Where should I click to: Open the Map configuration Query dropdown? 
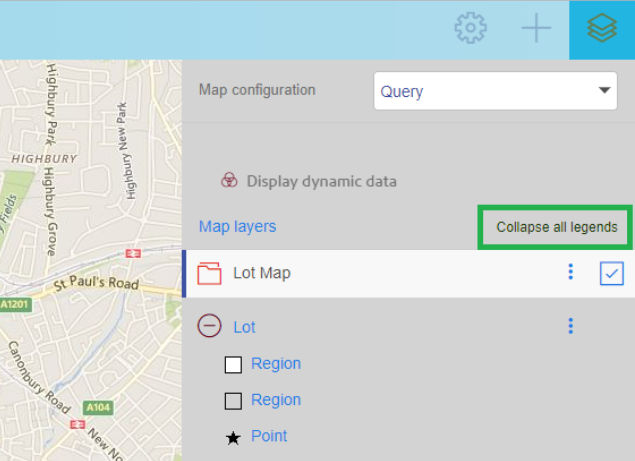495,91
